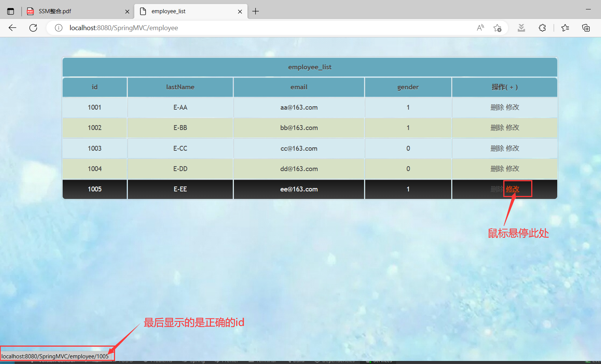Click the email dd@163.com
The height and width of the screenshot is (364, 601).
[x=299, y=169]
